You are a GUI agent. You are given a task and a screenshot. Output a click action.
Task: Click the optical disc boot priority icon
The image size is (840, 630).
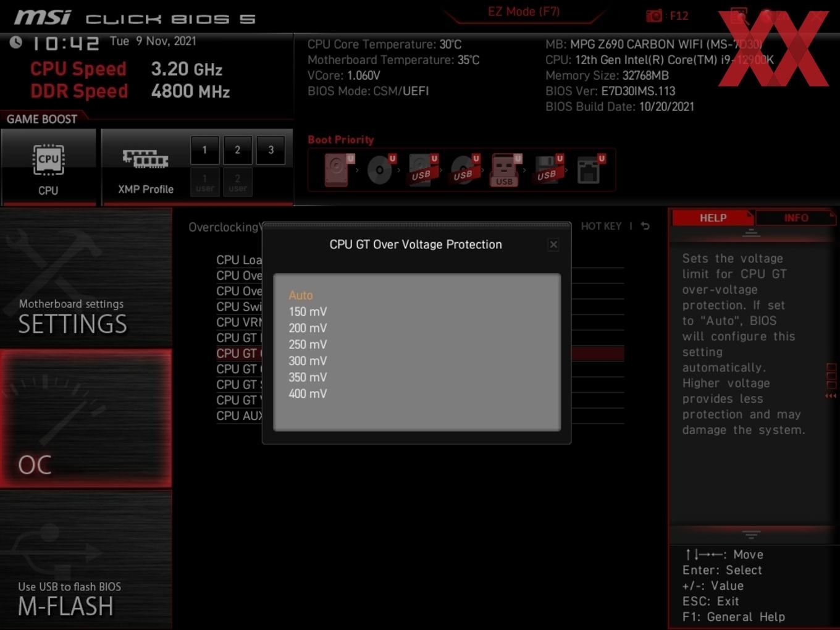coord(380,169)
